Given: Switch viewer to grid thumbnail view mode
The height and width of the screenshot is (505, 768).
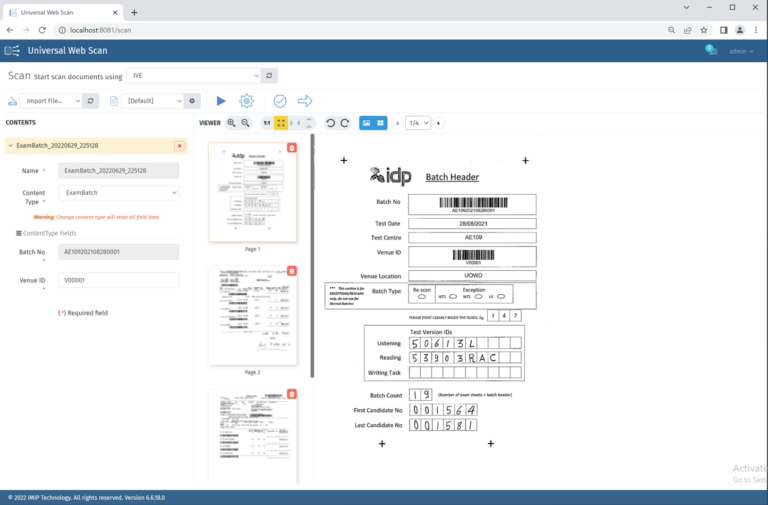Looking at the screenshot, I should [x=381, y=123].
